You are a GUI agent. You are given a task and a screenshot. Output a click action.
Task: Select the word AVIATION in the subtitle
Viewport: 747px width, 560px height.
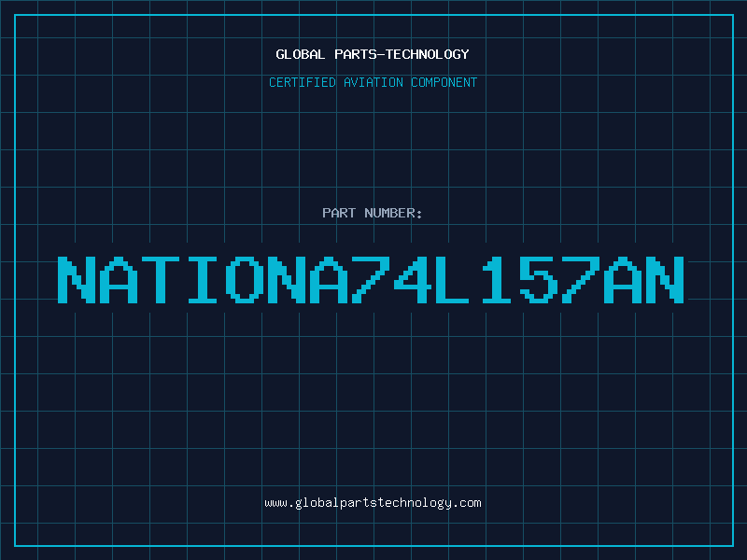pos(373,82)
